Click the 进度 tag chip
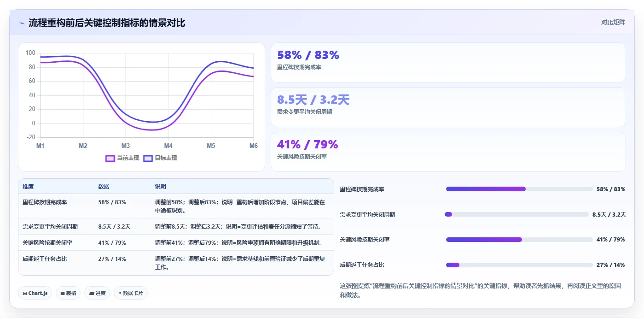644x318 pixels. [x=97, y=293]
